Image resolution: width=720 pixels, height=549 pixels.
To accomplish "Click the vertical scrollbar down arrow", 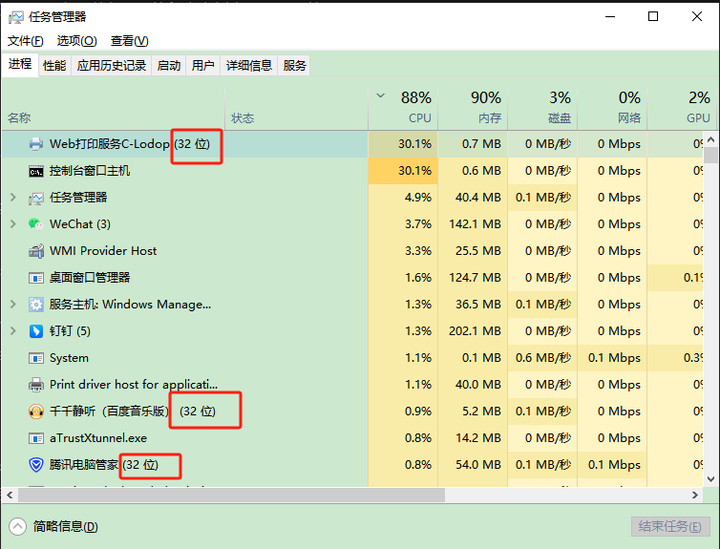I will click(x=711, y=480).
